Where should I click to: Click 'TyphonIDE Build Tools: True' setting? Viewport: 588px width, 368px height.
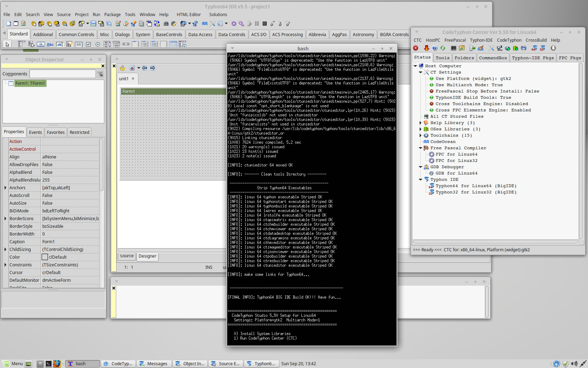pos(473,97)
